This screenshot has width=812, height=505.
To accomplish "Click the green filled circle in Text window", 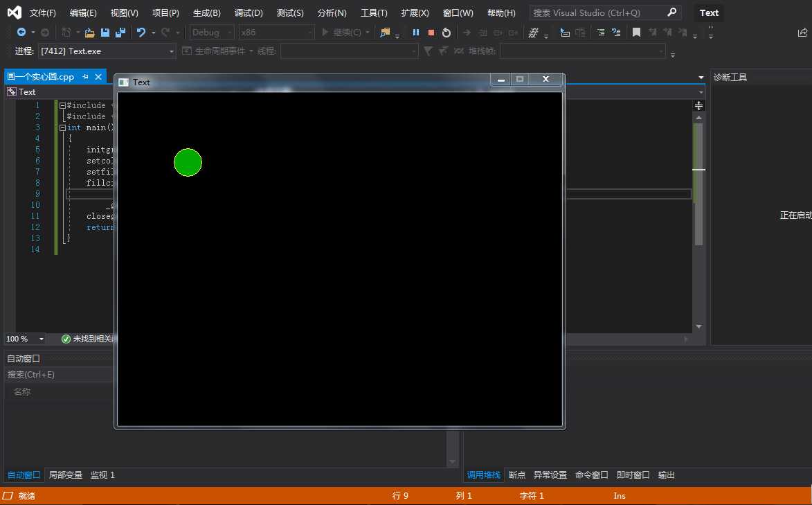I will pyautogui.click(x=188, y=162).
